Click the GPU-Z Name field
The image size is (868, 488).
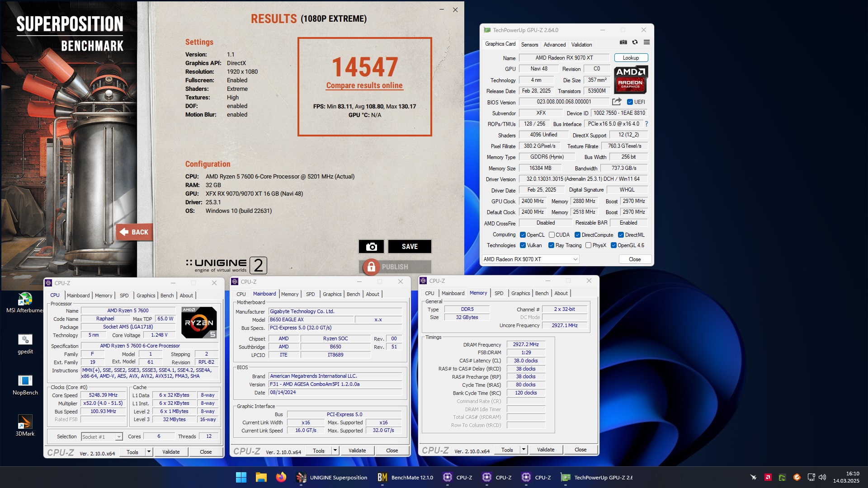[x=564, y=58]
